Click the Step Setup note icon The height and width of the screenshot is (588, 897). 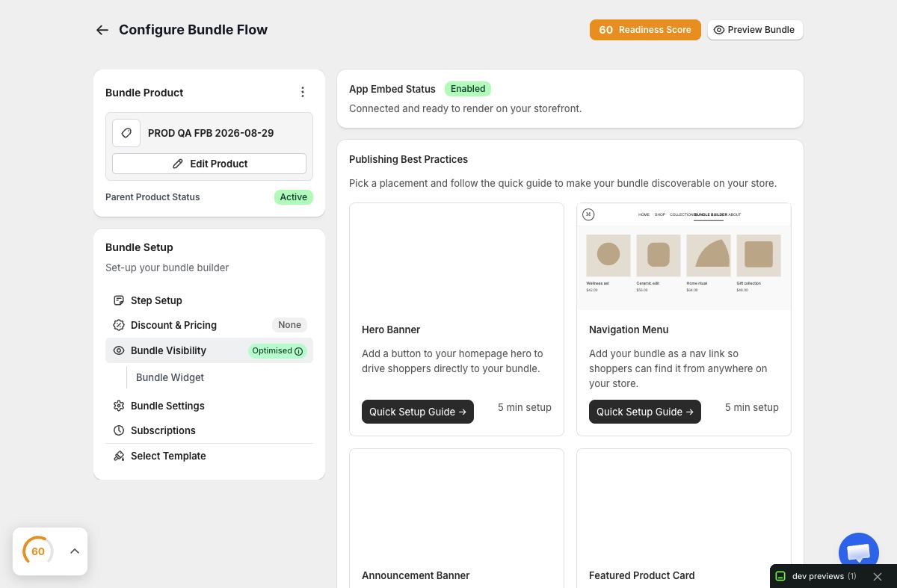119,300
